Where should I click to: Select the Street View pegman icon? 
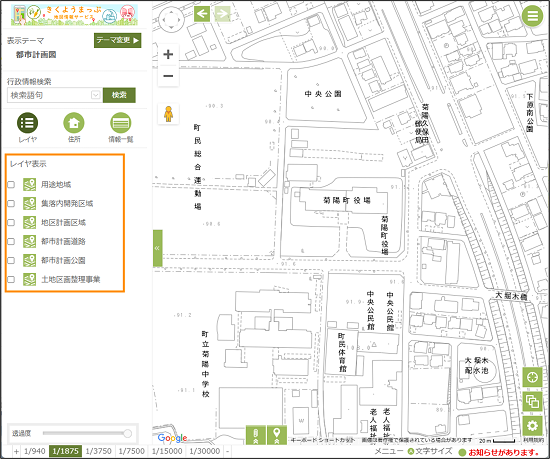click(x=168, y=114)
